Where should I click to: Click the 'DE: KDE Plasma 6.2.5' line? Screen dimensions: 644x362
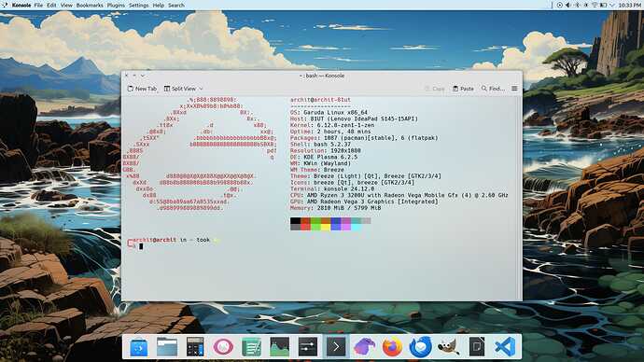(324, 157)
